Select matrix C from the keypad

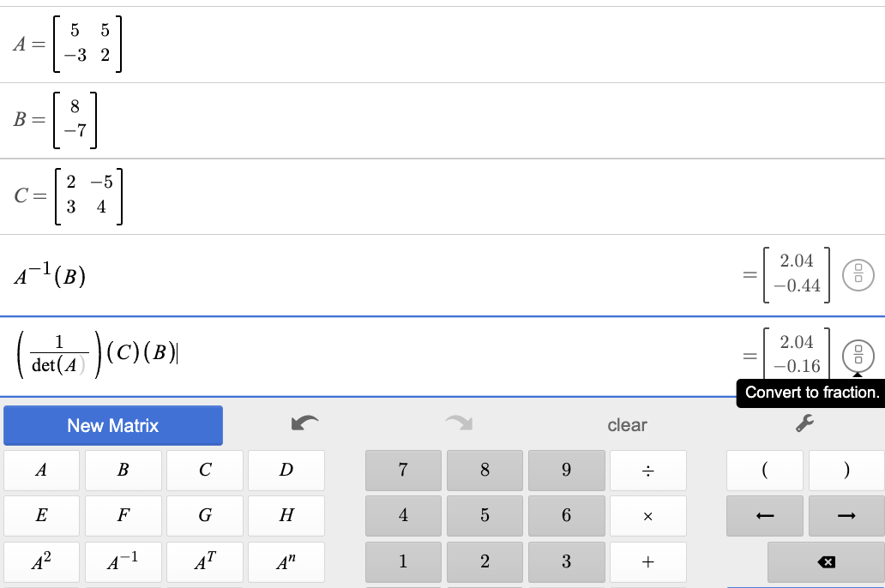(x=204, y=470)
